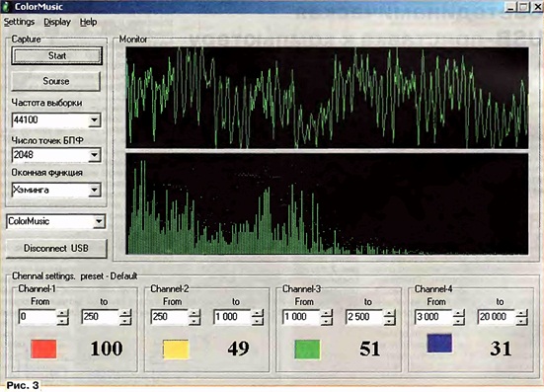Image resolution: width=544 pixels, height=392 pixels.
Task: Open the ColorMusic device dropdown
Action: click(99, 221)
